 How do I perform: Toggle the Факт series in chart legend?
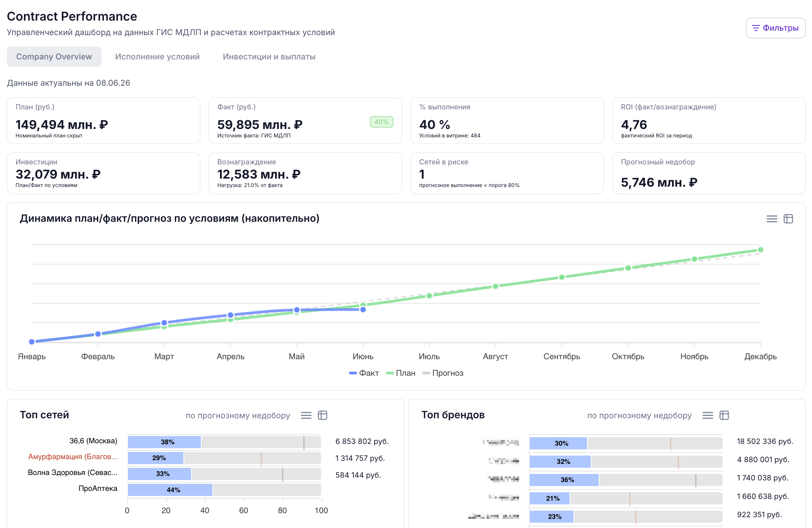tap(364, 373)
